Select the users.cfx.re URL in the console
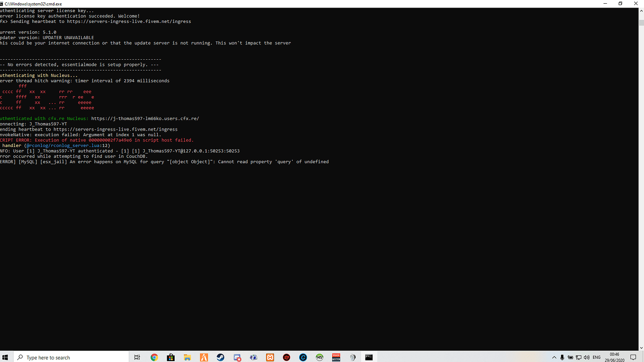Screen dimensions: 644x362 coord(145,118)
